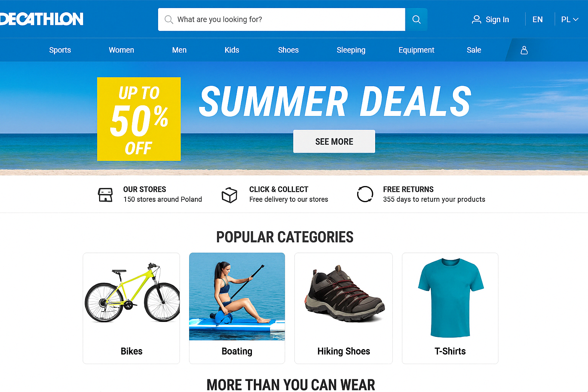Click the Decathlon logo

pyautogui.click(x=41, y=19)
